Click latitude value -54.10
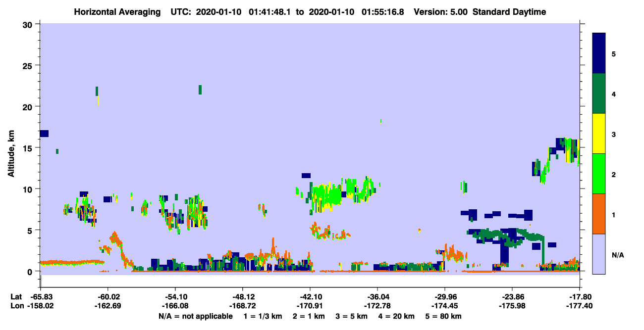644x330 pixels. pyautogui.click(x=175, y=297)
